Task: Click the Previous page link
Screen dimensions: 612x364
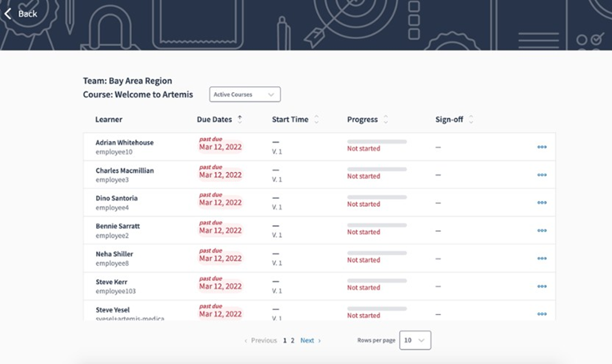Action: [261, 341]
